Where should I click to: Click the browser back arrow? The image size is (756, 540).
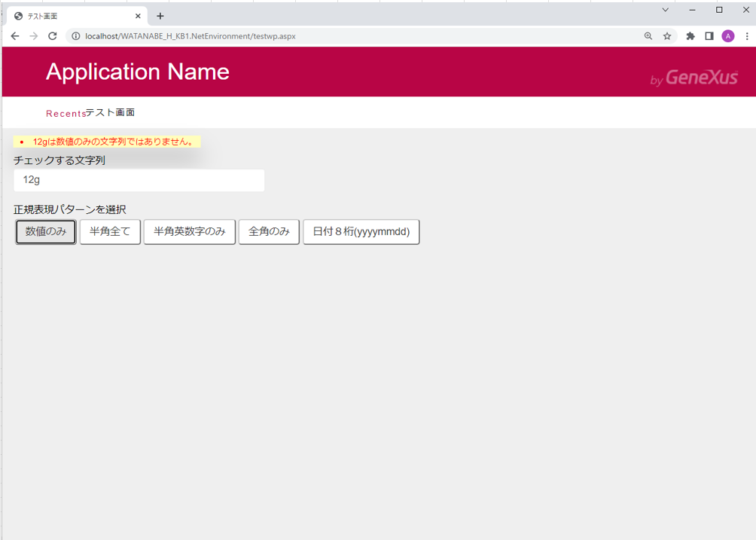tap(15, 36)
